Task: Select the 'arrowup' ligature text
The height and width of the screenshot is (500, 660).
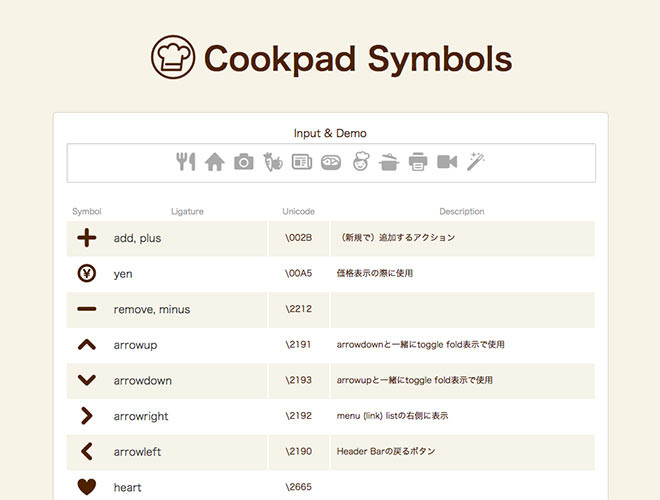Action: pos(135,346)
